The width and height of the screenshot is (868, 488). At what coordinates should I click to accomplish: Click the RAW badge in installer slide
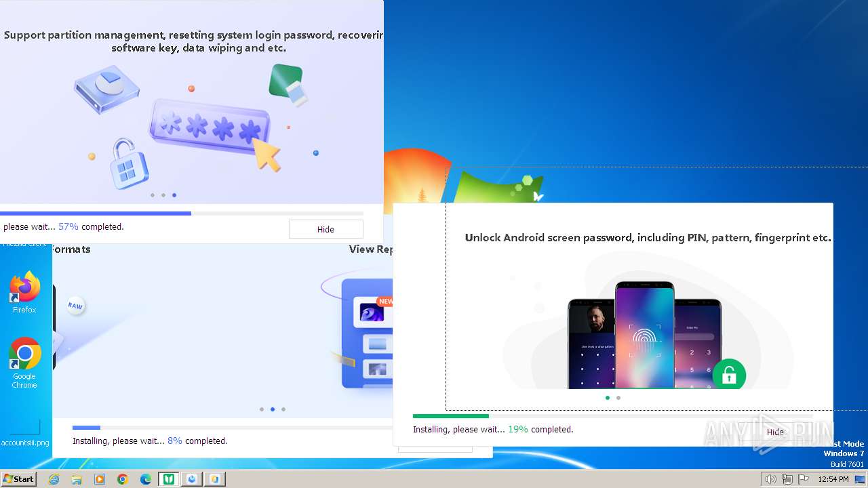75,306
